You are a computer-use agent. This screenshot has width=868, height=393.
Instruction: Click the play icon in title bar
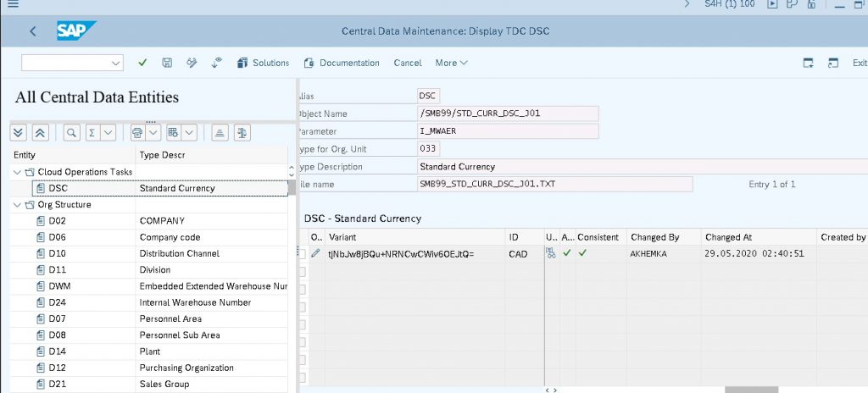(772, 4)
